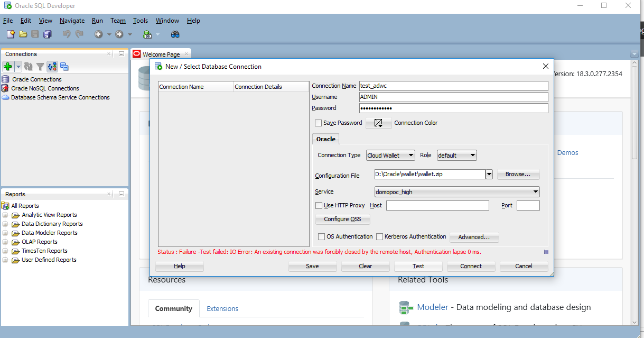The height and width of the screenshot is (338, 644).
Task: Toggle the Save Password checkbox
Action: (318, 123)
